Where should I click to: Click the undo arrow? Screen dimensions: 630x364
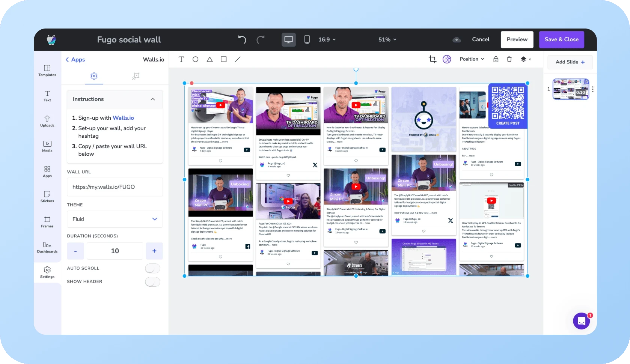(242, 39)
